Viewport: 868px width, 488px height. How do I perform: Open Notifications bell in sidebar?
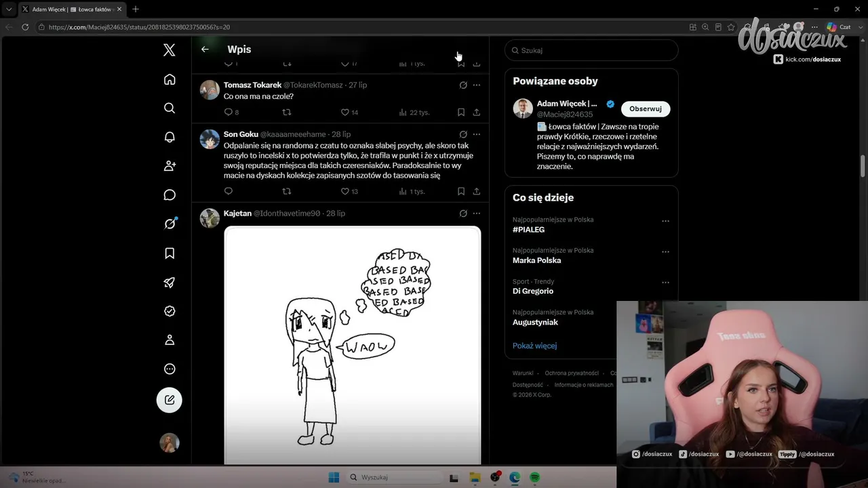[x=170, y=137]
